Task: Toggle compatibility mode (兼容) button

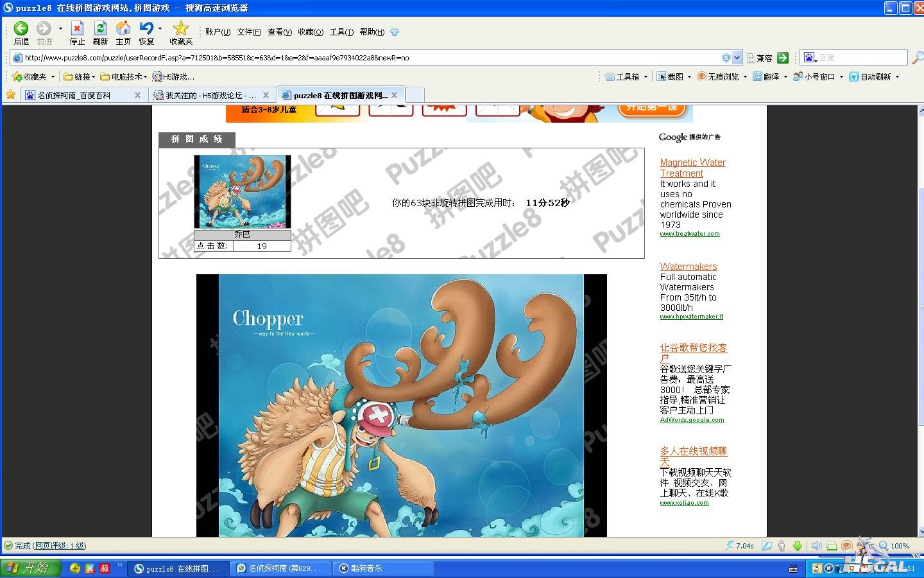Action: [x=760, y=58]
